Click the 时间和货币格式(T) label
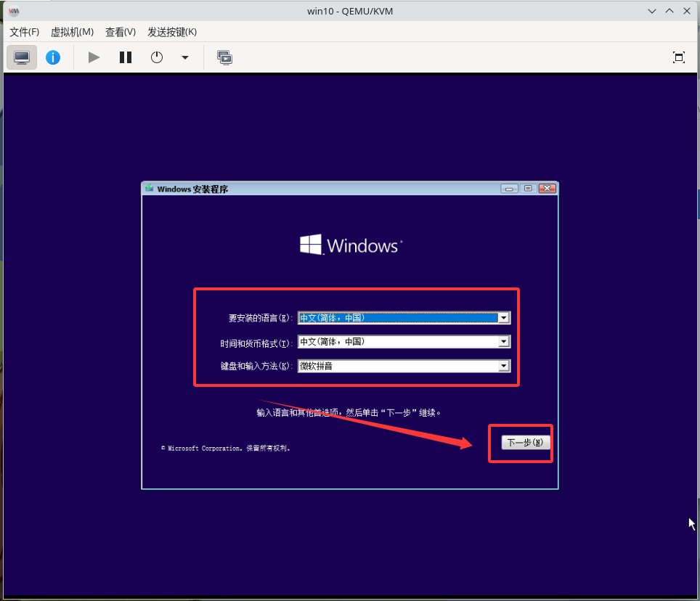700x601 pixels. 256,343
